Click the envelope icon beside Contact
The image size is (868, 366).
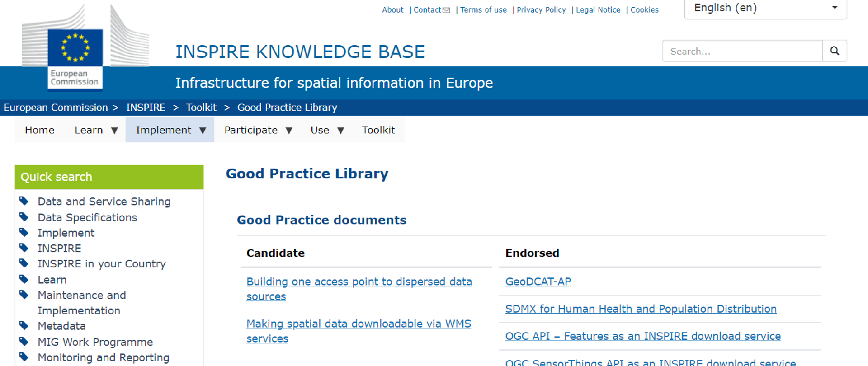click(x=446, y=10)
